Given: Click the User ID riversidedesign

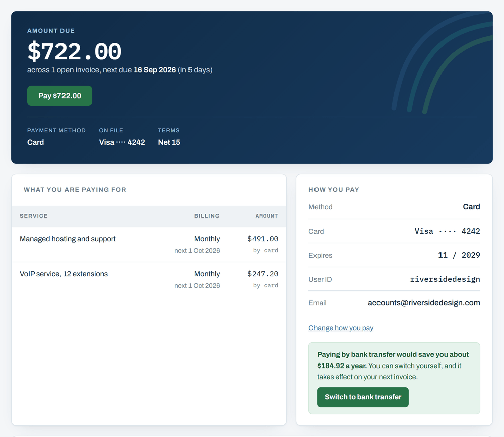Looking at the screenshot, I should click(x=445, y=279).
